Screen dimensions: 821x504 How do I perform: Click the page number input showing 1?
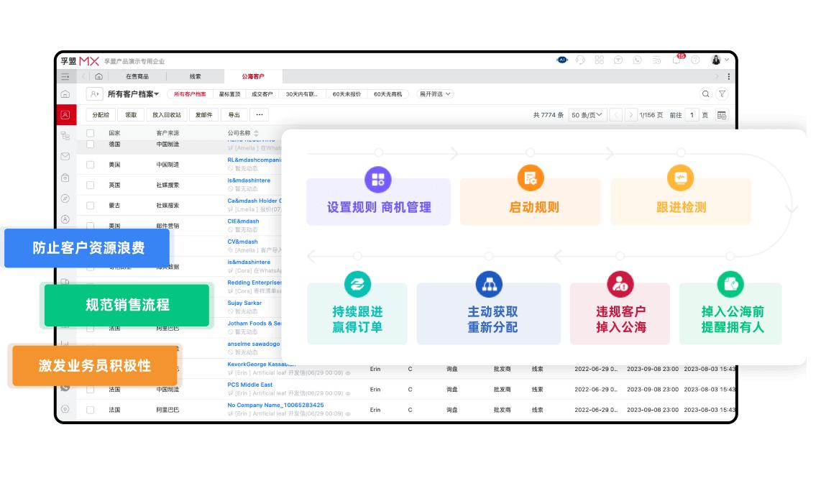(692, 114)
